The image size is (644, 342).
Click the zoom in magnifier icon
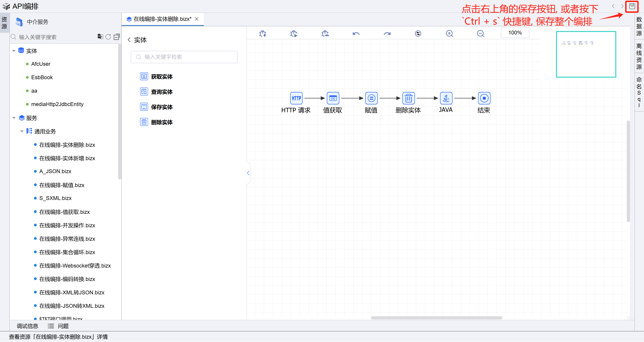pyautogui.click(x=449, y=34)
